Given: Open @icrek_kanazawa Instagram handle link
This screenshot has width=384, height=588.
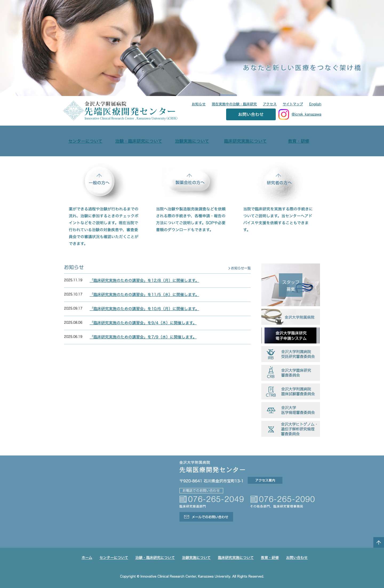Looking at the screenshot, I should coord(306,114).
